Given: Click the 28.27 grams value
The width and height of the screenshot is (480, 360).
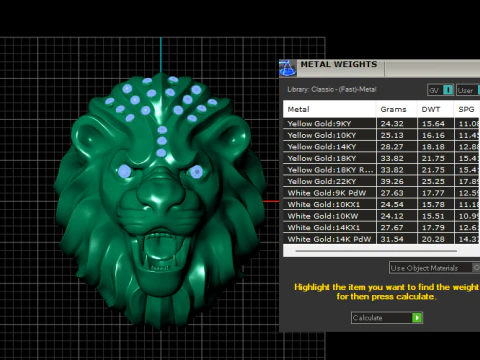Looking at the screenshot, I should tap(392, 147).
